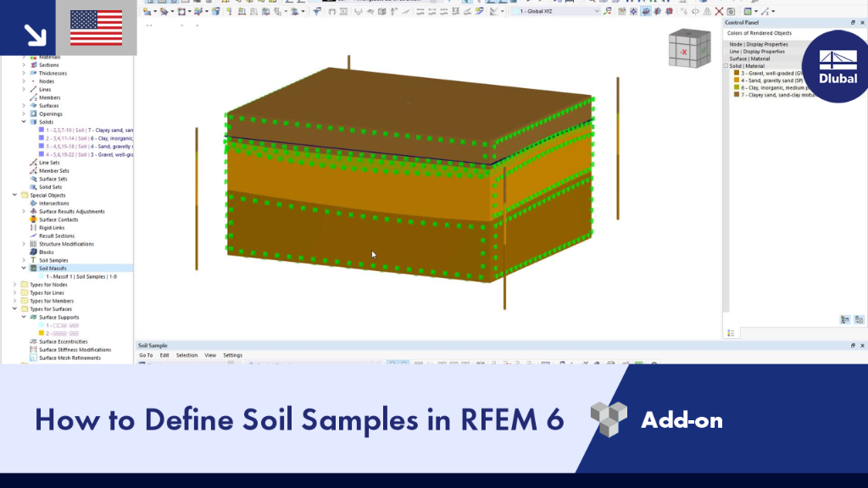Expand the Types for Nodes folder
Image resolution: width=868 pixels, height=488 pixels.
click(15, 285)
